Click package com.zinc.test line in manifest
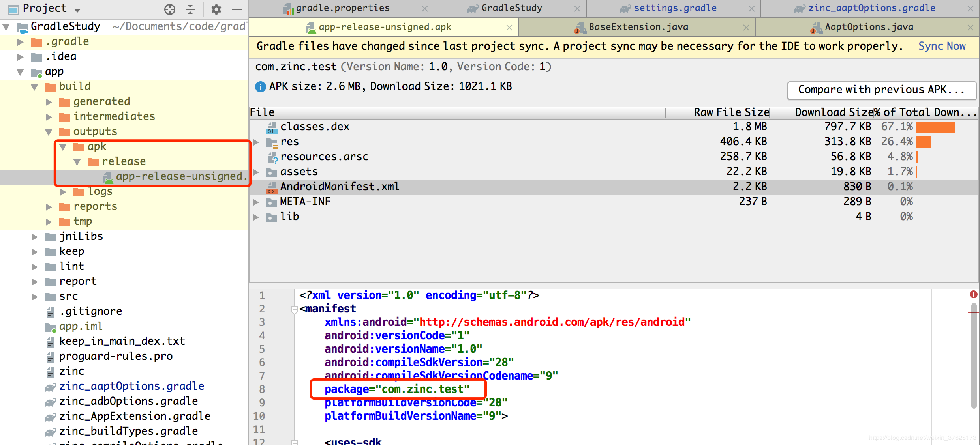This screenshot has height=445, width=980. click(397, 389)
